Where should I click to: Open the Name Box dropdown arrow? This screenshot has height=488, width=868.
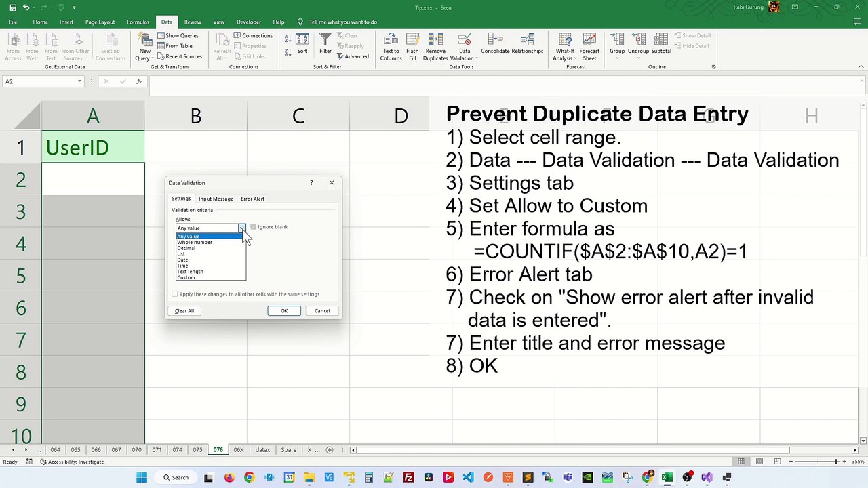point(79,81)
